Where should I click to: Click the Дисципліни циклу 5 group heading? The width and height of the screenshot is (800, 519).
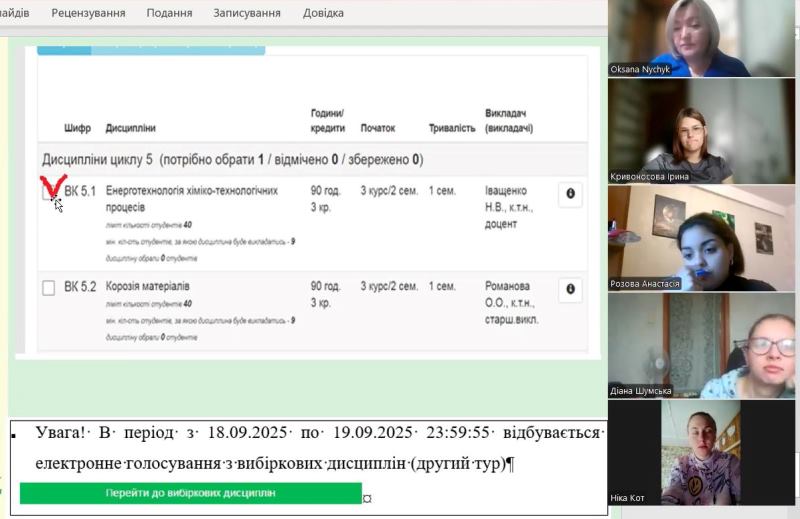233,160
